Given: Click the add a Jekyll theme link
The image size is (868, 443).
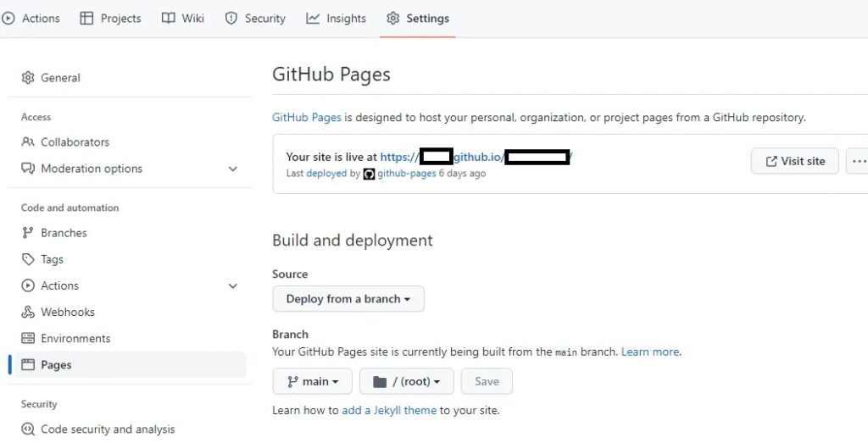Looking at the screenshot, I should point(389,410).
